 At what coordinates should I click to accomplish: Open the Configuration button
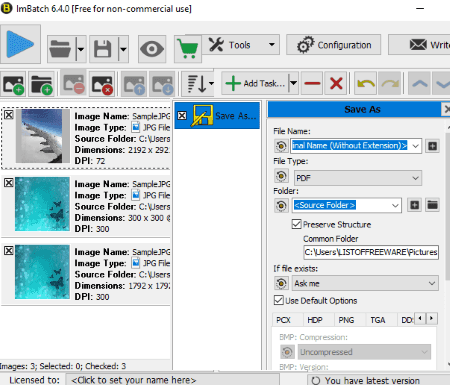pos(333,45)
